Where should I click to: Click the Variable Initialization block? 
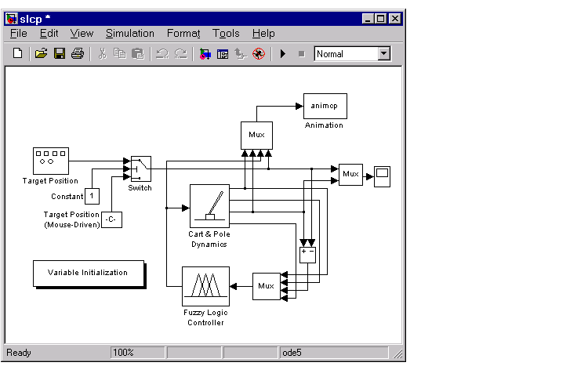click(89, 274)
